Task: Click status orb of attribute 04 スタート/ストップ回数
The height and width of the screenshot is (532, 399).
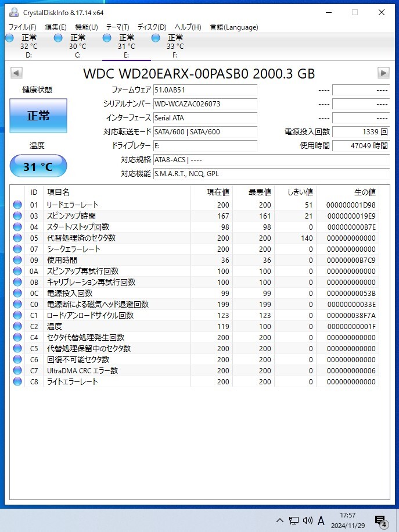Action: (17, 227)
